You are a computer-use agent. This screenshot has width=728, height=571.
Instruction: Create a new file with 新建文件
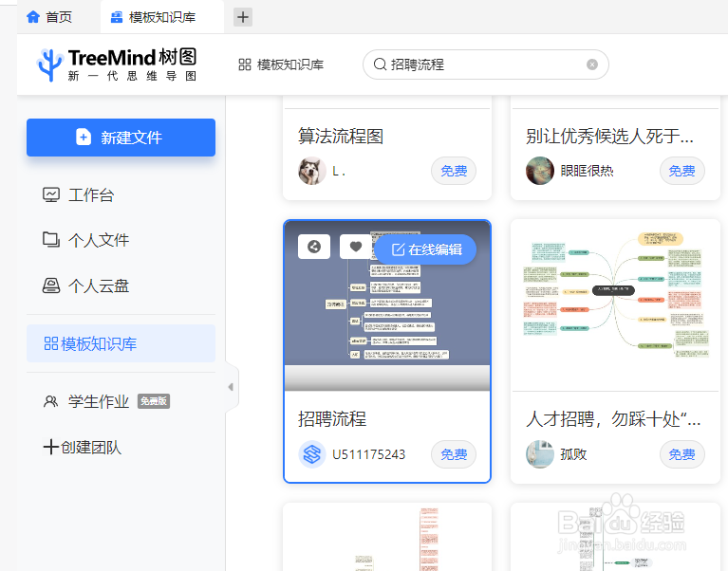point(121,138)
